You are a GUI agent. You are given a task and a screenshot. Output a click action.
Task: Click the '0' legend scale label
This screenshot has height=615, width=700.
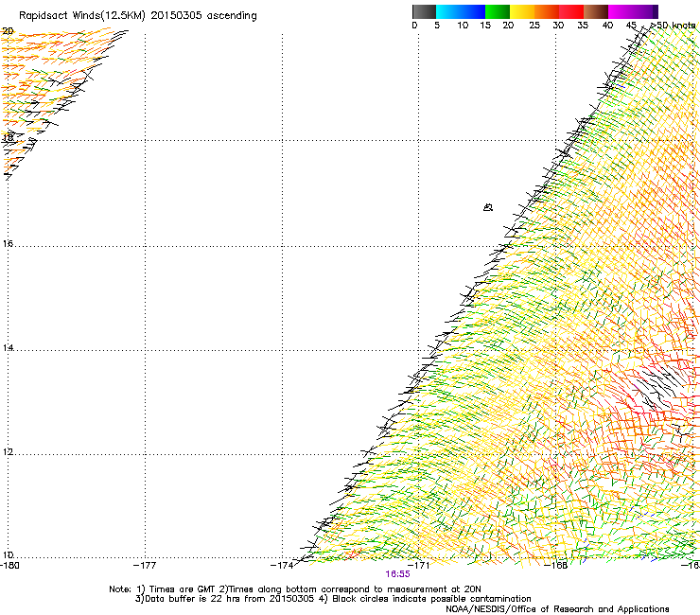point(414,26)
